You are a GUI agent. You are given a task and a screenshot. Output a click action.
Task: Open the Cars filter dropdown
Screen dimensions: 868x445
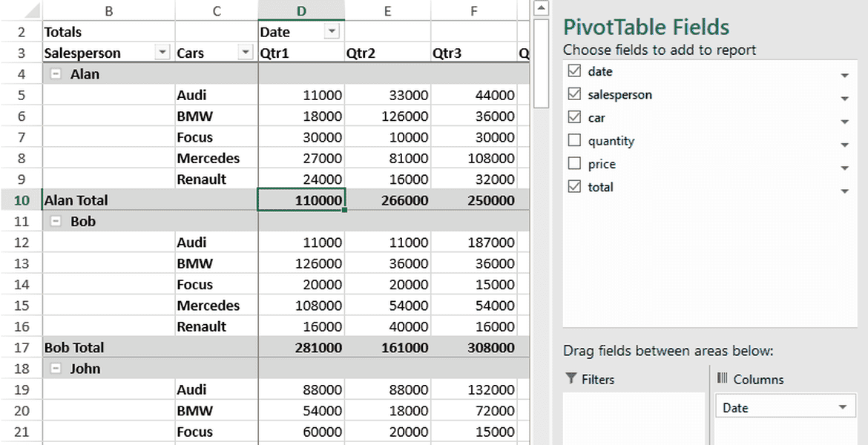(x=245, y=53)
